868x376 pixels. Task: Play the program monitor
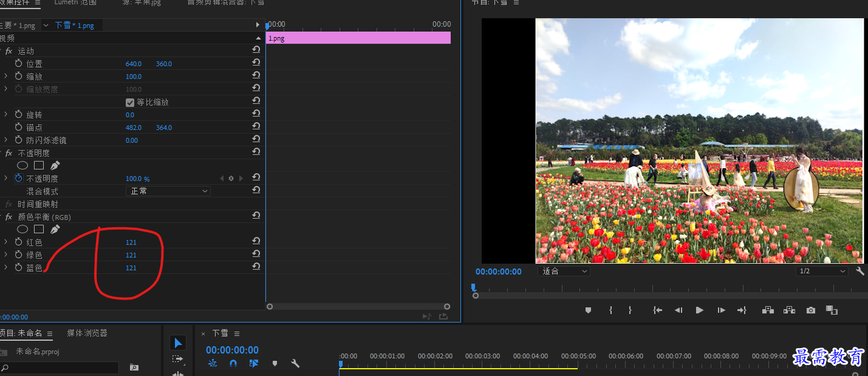(700, 310)
